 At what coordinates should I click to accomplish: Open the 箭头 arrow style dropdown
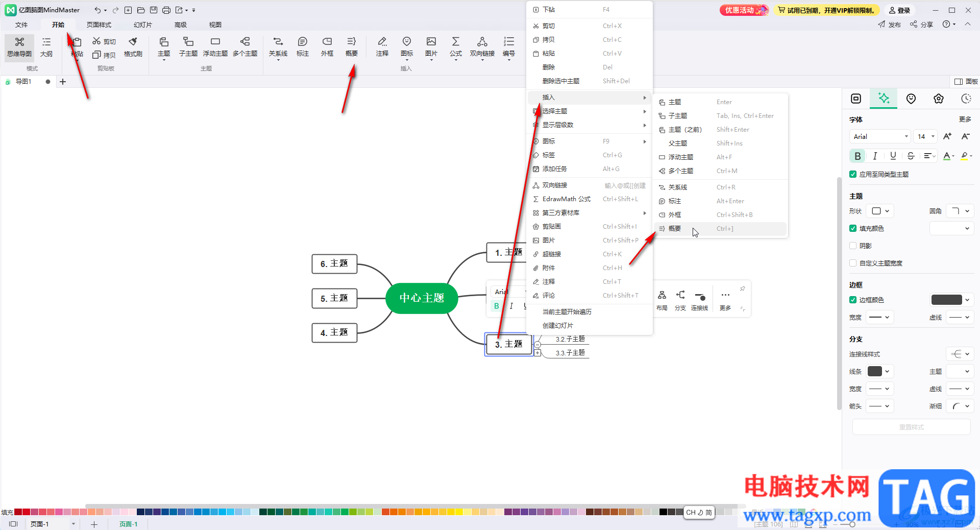coord(881,406)
